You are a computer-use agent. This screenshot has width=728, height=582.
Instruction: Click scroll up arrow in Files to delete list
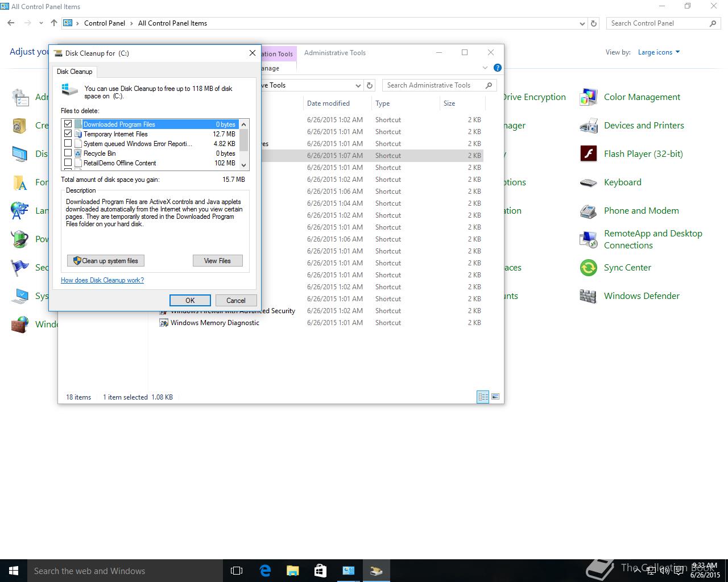coord(244,124)
